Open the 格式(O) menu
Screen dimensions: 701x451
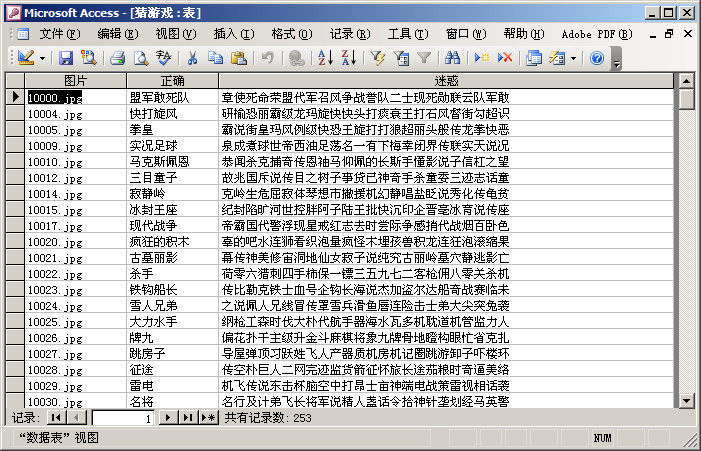click(292, 34)
